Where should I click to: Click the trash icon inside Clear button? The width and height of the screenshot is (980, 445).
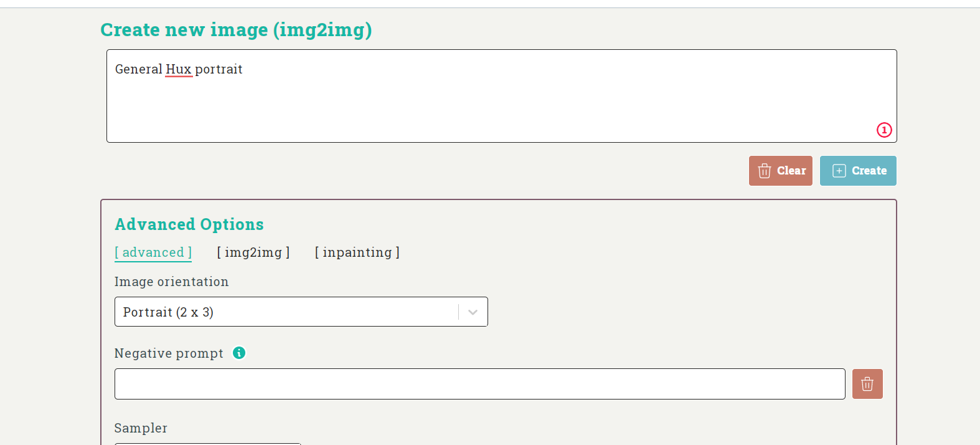[x=765, y=171]
